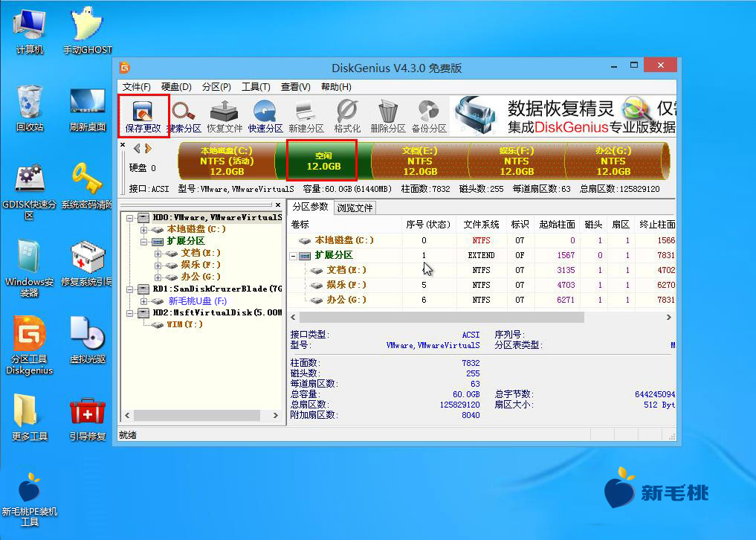This screenshot has height=540, width=756.
Task: Select 办公 (G:) row in partition table
Action: (x=482, y=300)
